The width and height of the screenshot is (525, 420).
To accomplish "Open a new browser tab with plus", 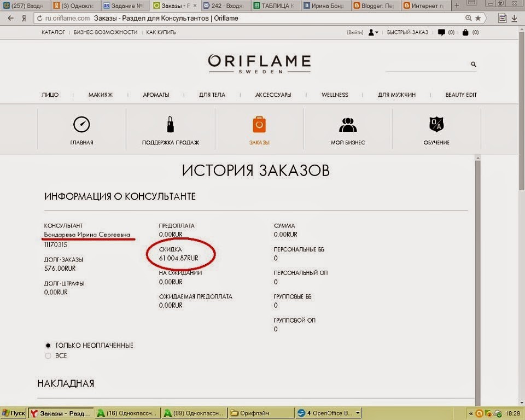I will 457,5.
